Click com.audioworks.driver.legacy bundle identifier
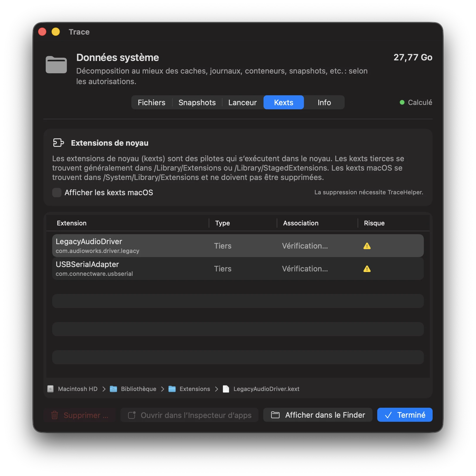This screenshot has height=476, width=476. (97, 251)
